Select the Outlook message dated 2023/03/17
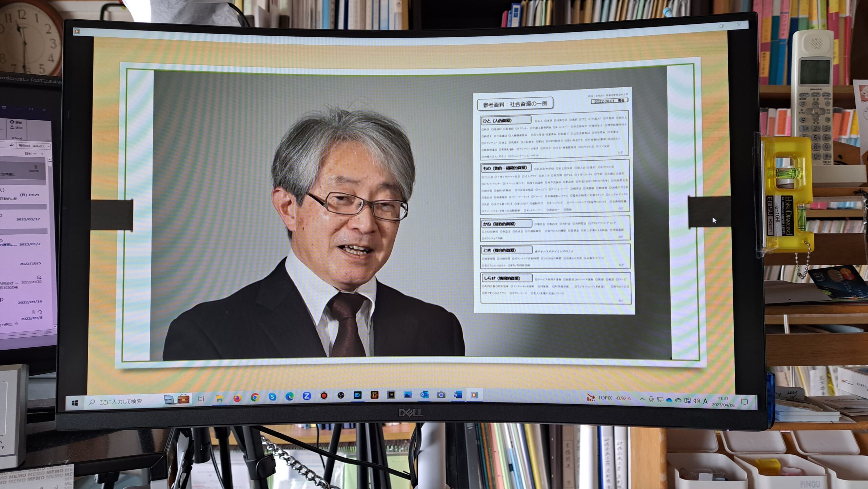Image resolution: width=868 pixels, height=489 pixels. [24, 219]
